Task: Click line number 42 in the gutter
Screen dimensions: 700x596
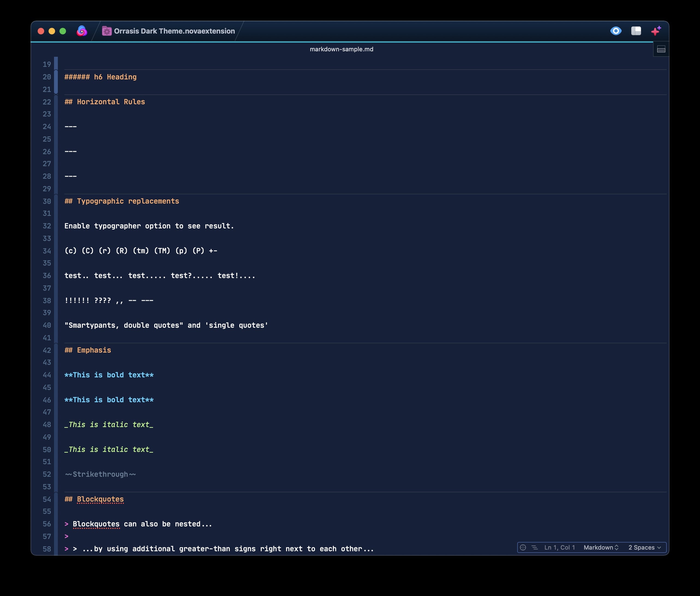Action: (x=47, y=350)
